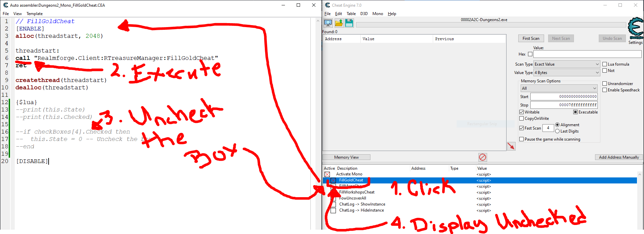Image resolution: width=644 pixels, height=234 pixels.
Task: Clear the address list with red circle icon
Action: [482, 157]
